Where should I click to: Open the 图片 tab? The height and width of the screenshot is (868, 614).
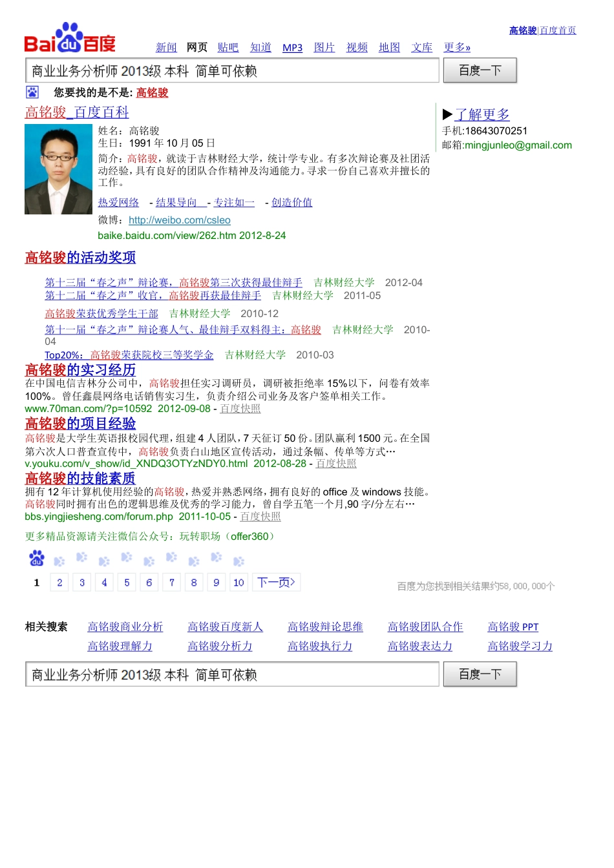click(324, 47)
